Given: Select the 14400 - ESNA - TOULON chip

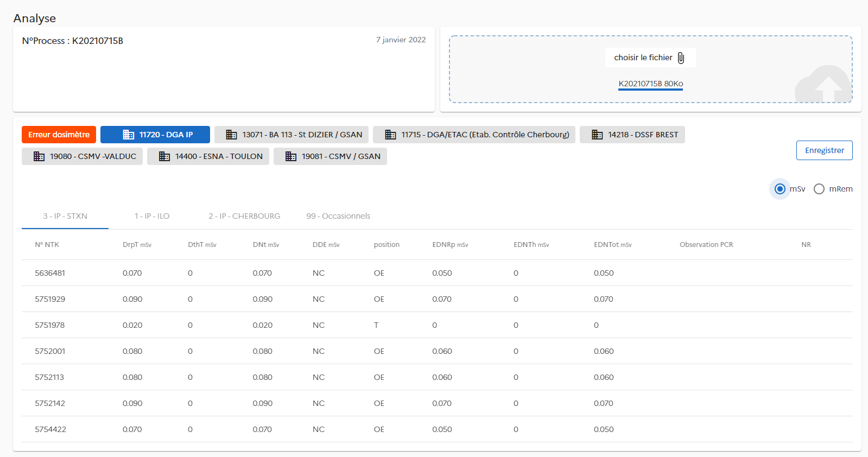Looking at the screenshot, I should 208,156.
